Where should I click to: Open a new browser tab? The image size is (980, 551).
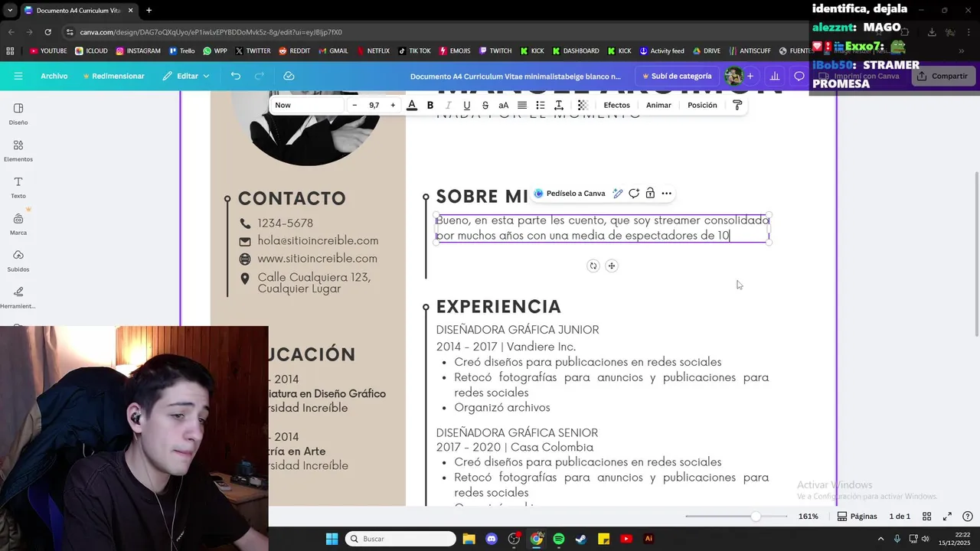click(x=149, y=11)
